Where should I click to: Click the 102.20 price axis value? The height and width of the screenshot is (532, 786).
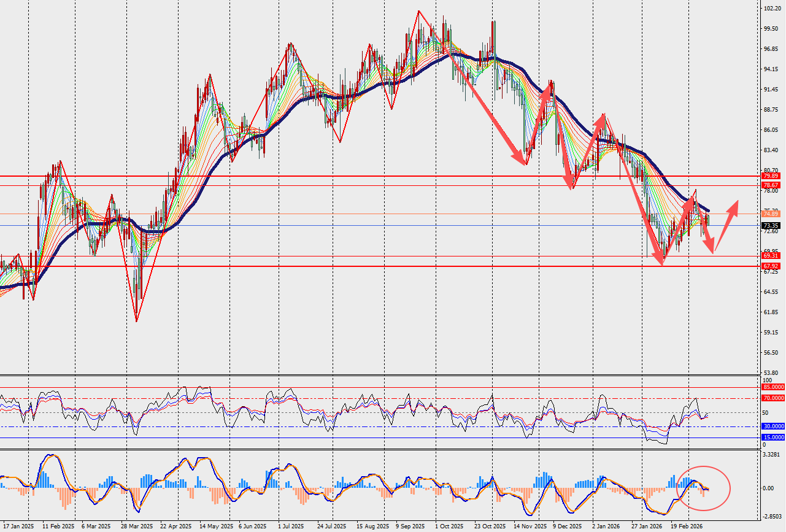(x=772, y=9)
